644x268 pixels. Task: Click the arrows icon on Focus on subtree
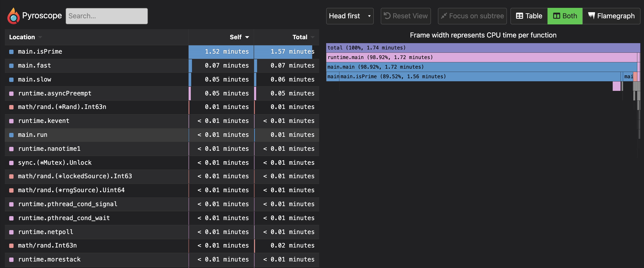point(444,16)
